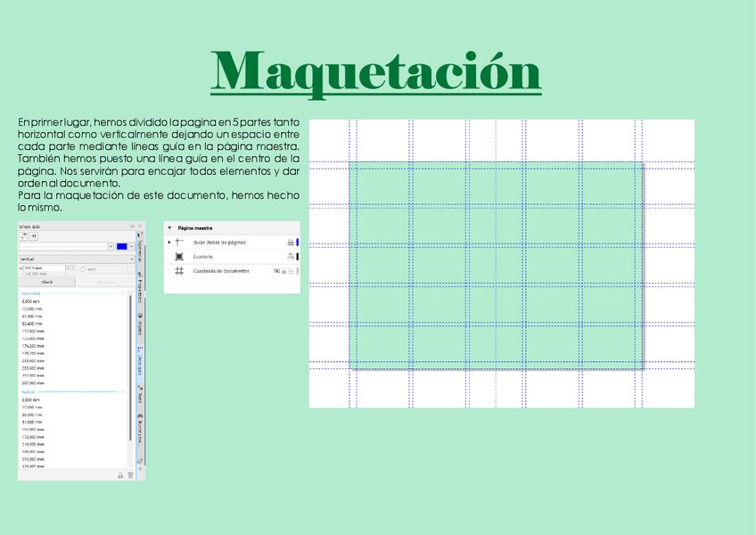Click the lock guideline padlock icon
The height and width of the screenshot is (535, 756).
pos(120,475)
